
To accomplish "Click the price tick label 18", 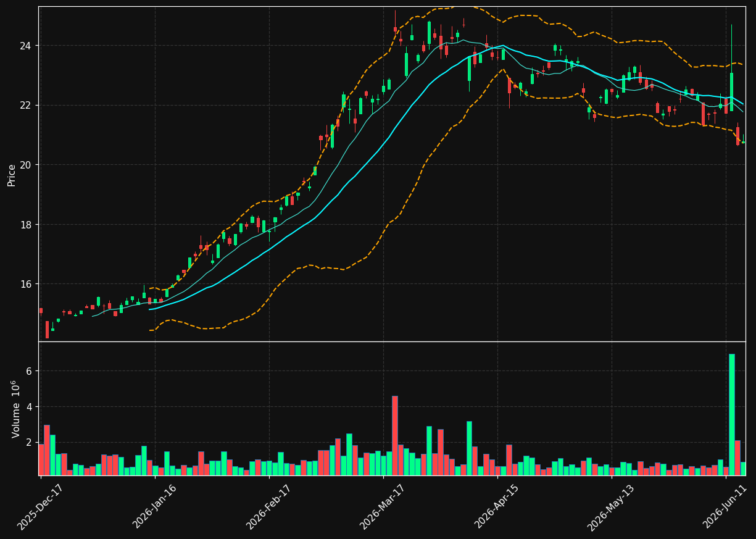I will point(27,225).
